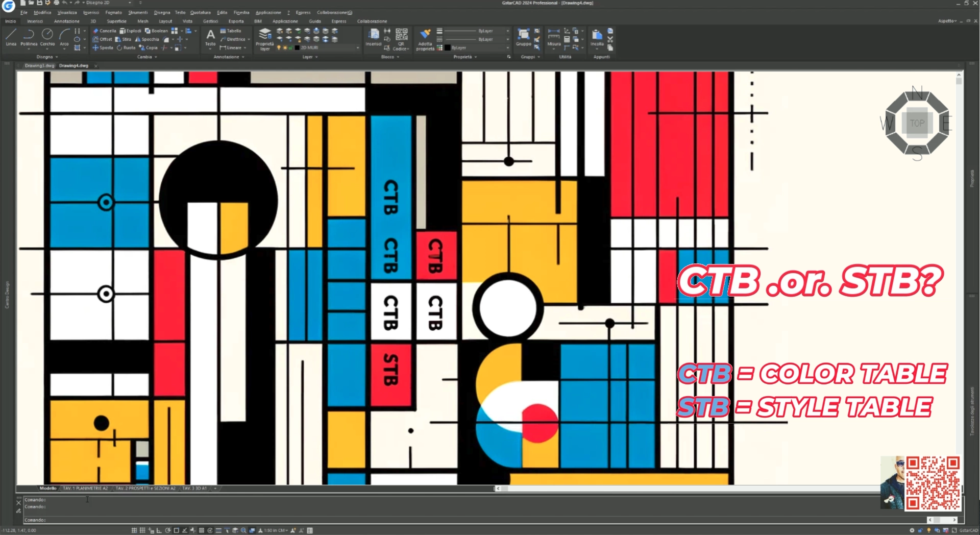Click the Ruota rotate tool

(x=126, y=47)
